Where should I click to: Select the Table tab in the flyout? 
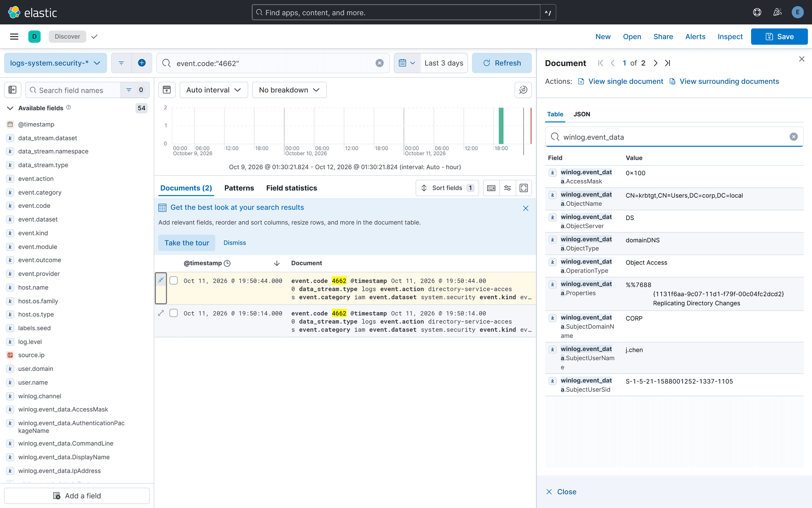[x=555, y=114]
